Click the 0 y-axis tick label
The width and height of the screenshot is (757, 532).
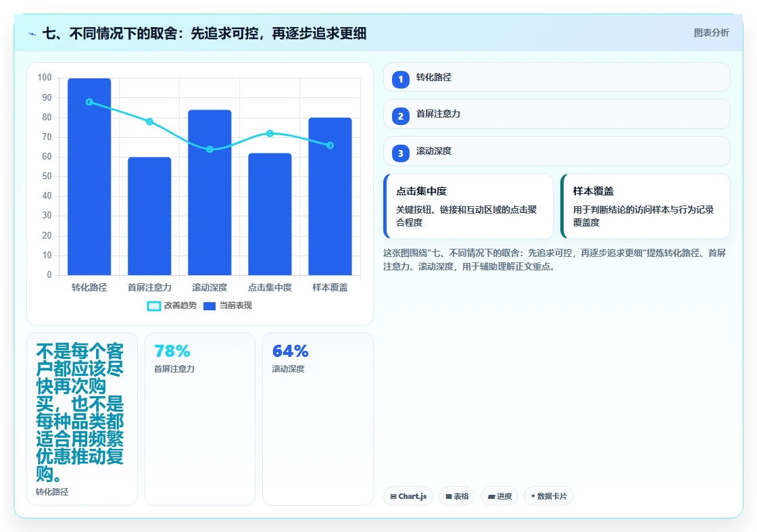coord(49,274)
